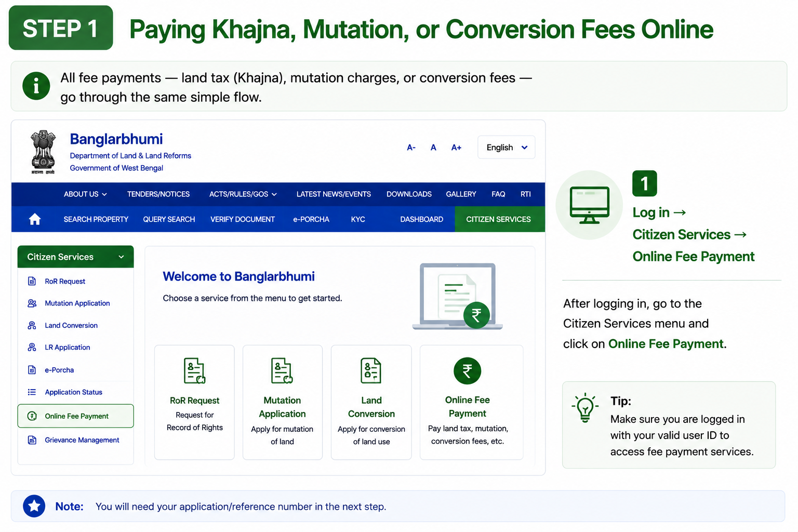Click the Mutation Application card icon
The height and width of the screenshot is (532, 798).
tap(282, 370)
